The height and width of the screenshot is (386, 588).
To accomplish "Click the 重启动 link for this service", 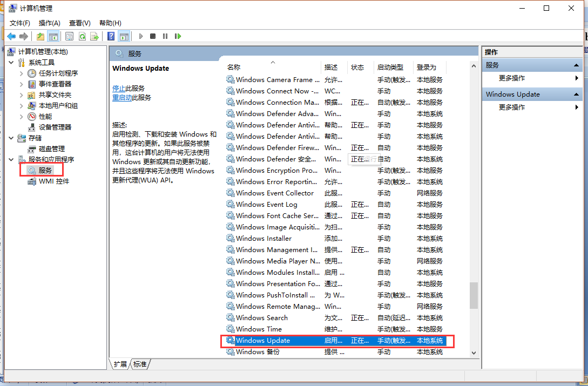I will pos(122,98).
